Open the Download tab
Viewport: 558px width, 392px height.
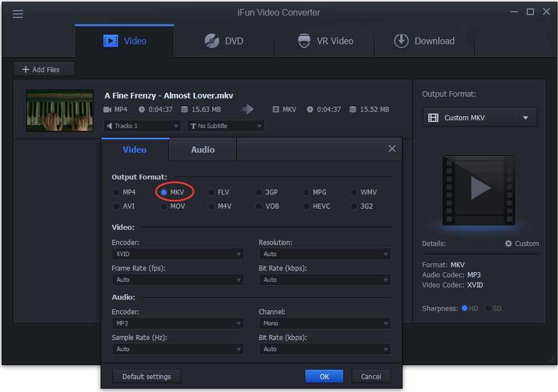tap(424, 41)
